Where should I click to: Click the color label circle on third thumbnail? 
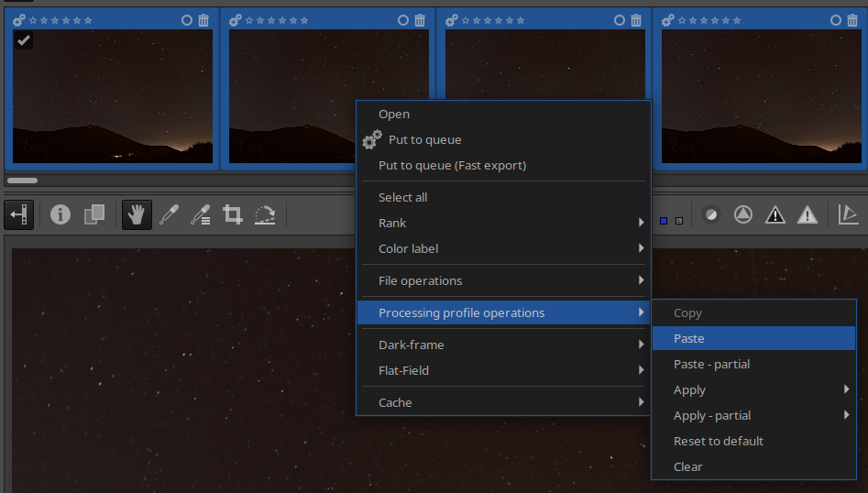pos(620,20)
